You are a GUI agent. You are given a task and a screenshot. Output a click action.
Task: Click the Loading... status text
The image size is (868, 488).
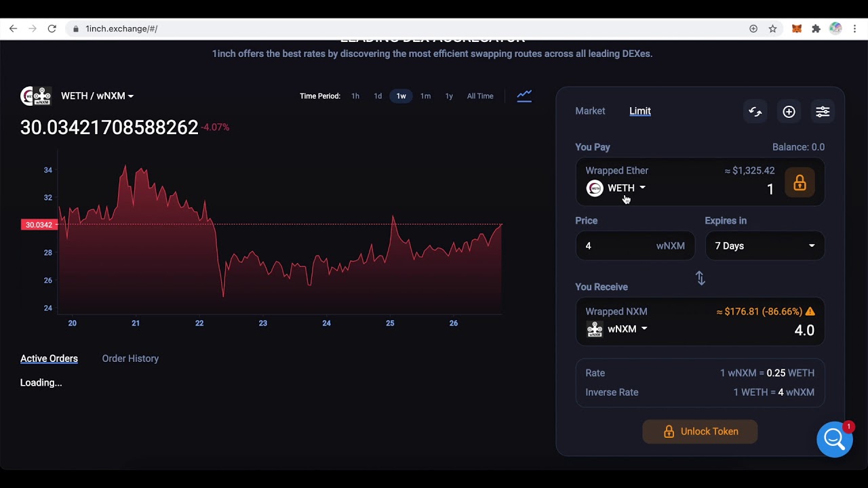click(41, 383)
